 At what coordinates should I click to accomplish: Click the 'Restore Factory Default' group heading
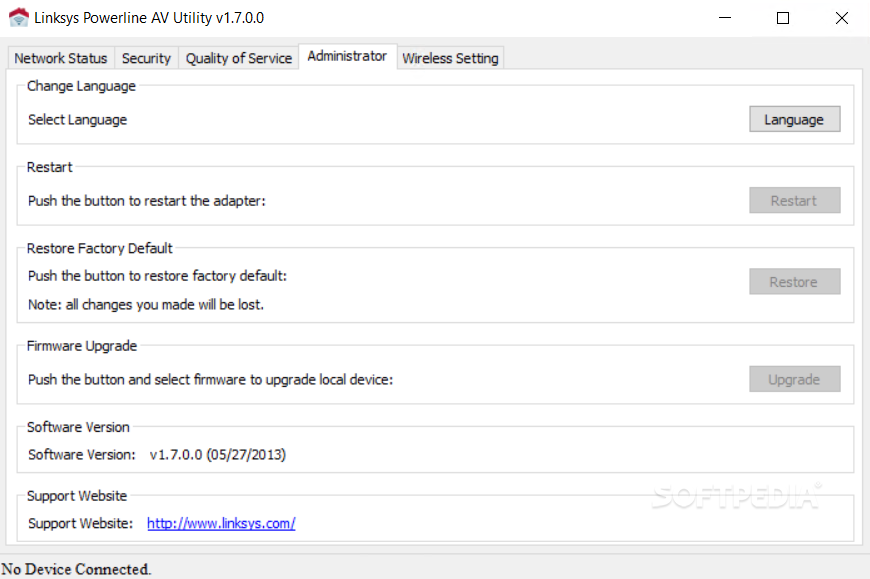tap(99, 248)
